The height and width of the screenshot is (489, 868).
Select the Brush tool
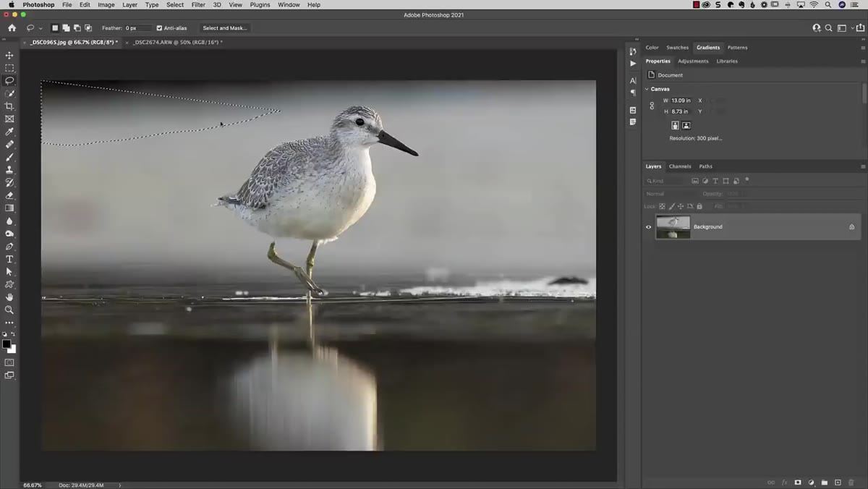[x=9, y=157]
